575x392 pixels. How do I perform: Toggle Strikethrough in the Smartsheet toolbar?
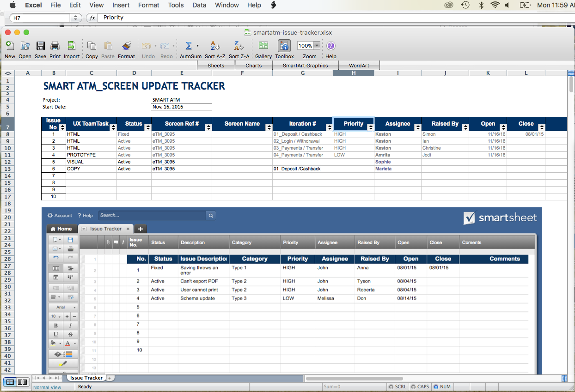click(x=70, y=334)
